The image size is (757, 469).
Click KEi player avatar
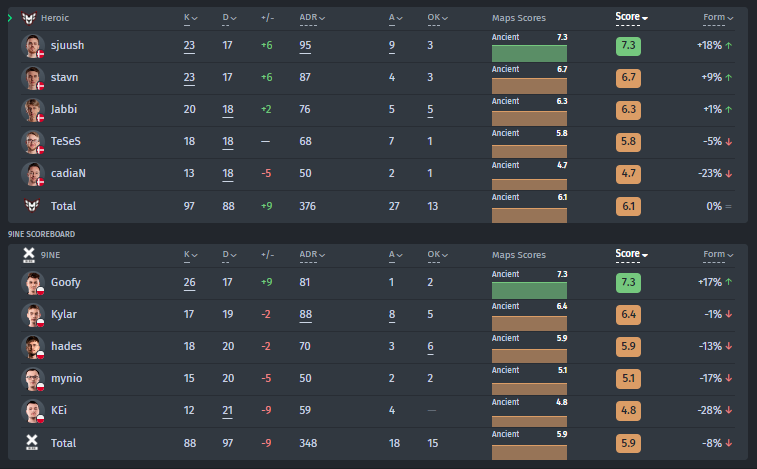[x=33, y=411]
